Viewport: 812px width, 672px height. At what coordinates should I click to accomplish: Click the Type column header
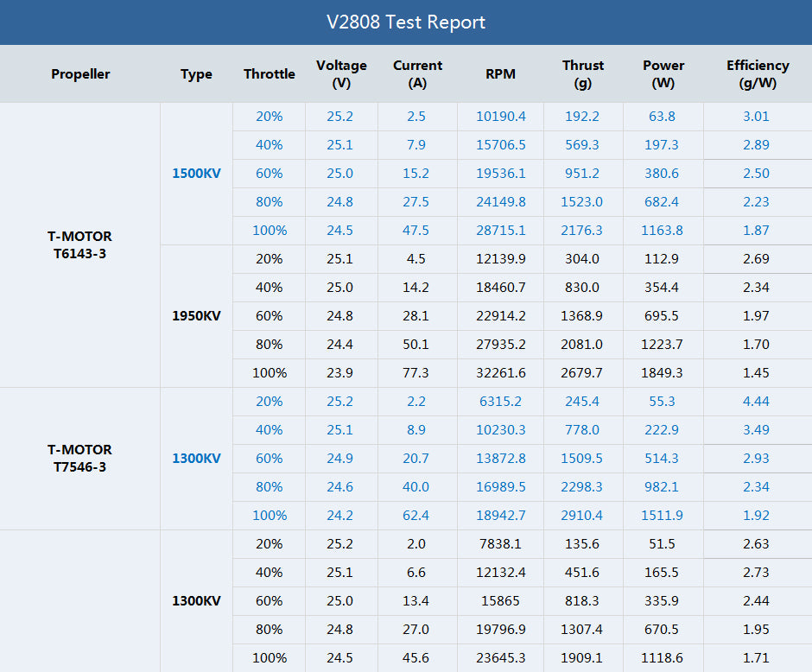pos(196,74)
